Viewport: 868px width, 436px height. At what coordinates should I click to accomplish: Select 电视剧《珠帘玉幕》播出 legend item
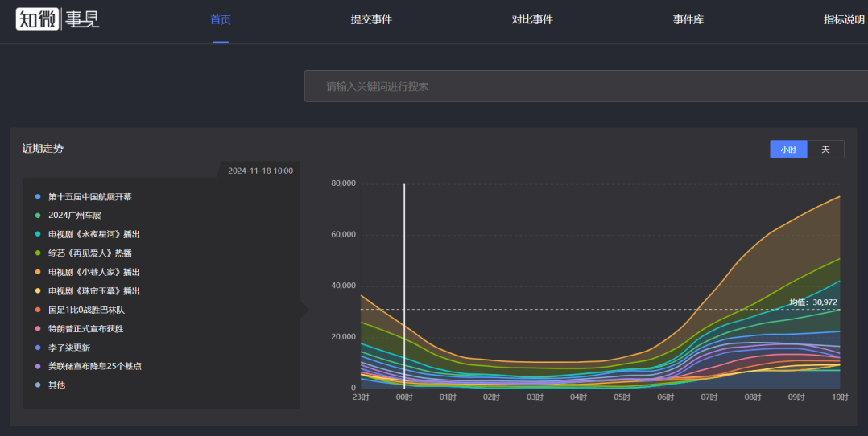(93, 291)
